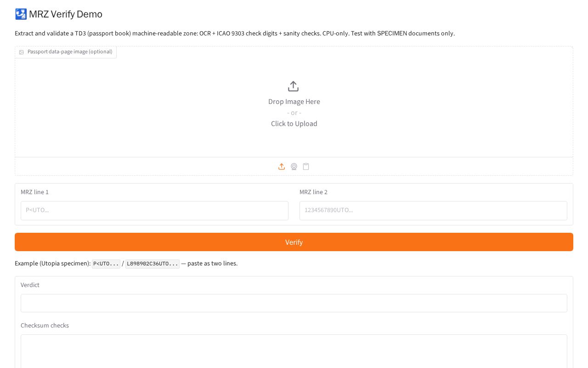Select the upload-file source icon

point(282,167)
